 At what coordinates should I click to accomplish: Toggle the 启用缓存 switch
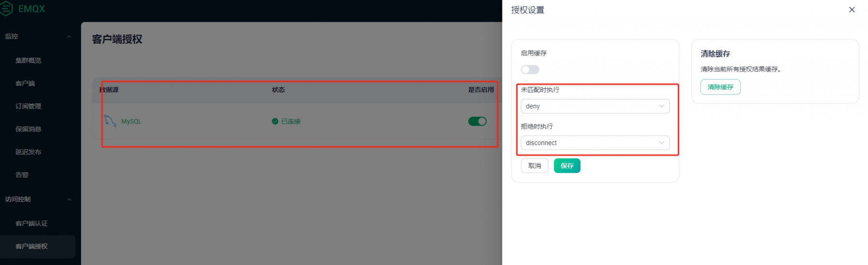[x=530, y=70]
